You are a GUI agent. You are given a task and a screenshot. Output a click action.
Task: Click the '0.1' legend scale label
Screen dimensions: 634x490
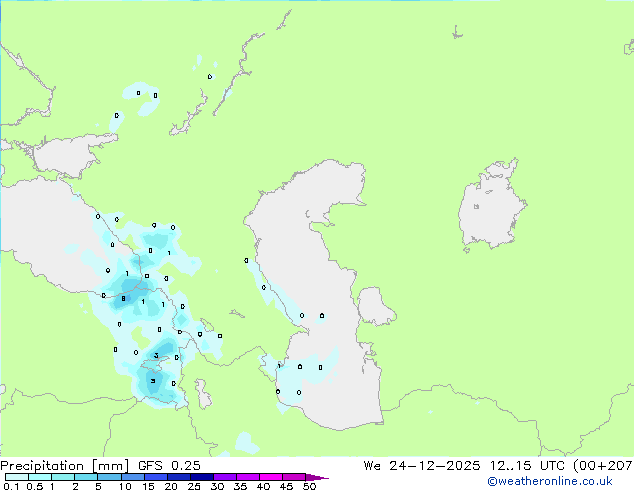(11, 486)
